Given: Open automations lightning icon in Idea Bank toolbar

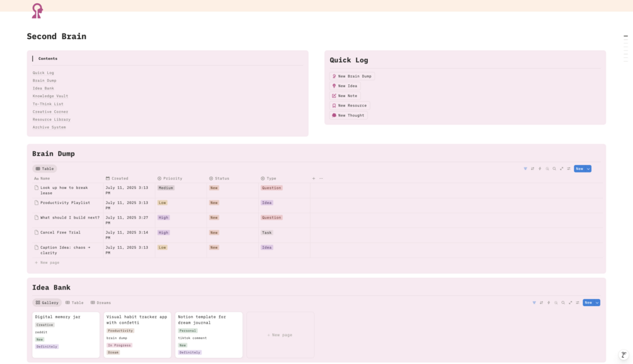Looking at the screenshot, I should click(x=549, y=303).
